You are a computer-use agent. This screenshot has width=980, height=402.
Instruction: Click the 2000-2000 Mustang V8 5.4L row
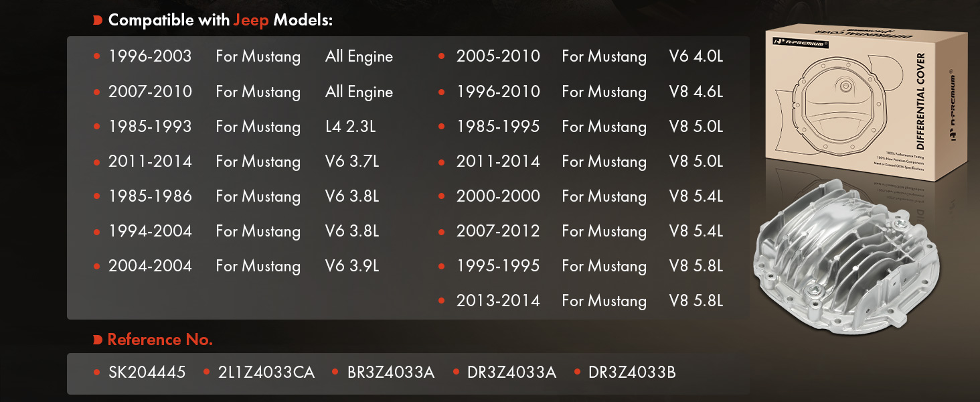click(589, 196)
